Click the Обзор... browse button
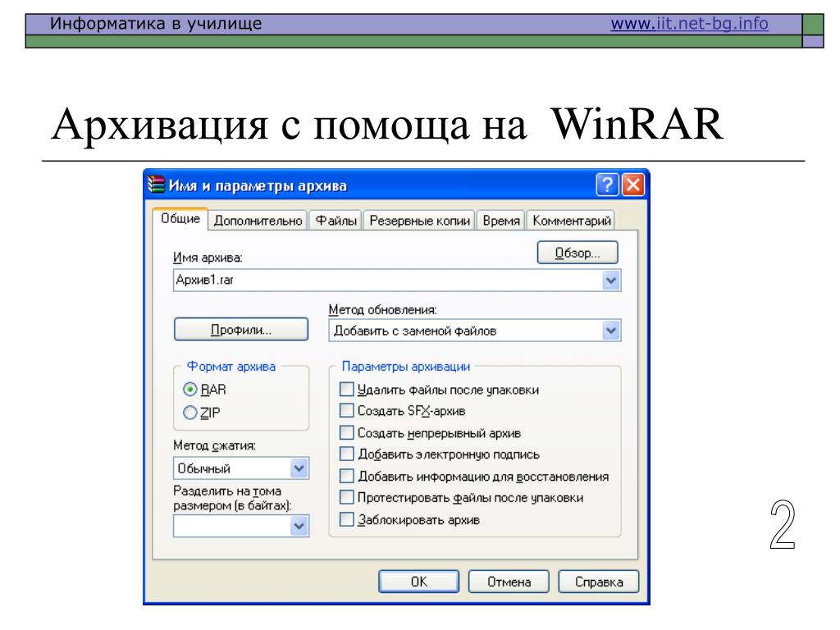840x630 pixels. pos(577,253)
